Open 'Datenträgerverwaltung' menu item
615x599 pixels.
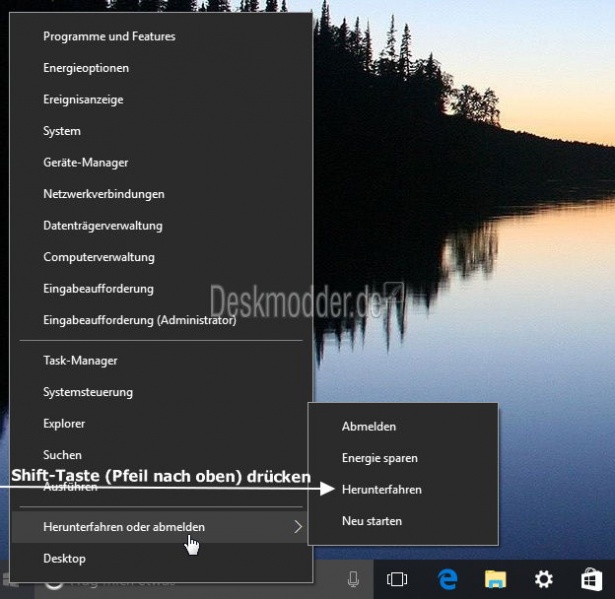(103, 226)
